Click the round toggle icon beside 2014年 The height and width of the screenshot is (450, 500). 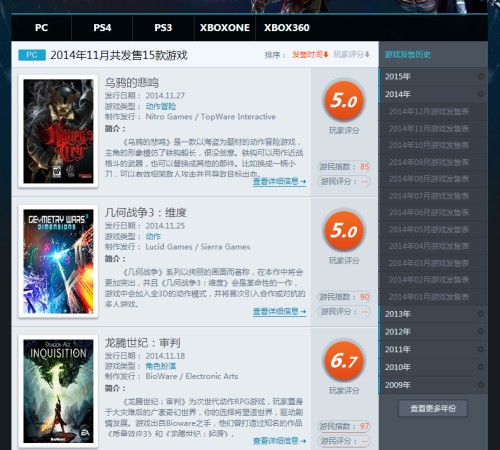click(480, 94)
